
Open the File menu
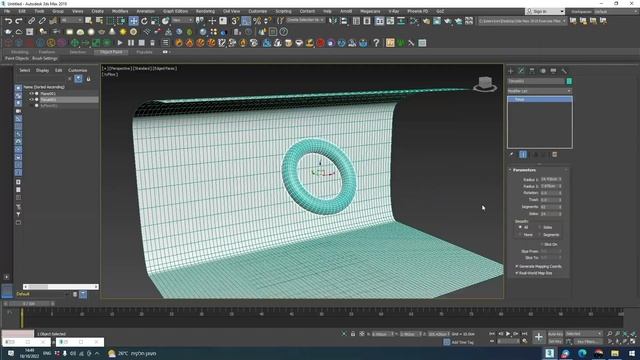[x=7, y=11]
